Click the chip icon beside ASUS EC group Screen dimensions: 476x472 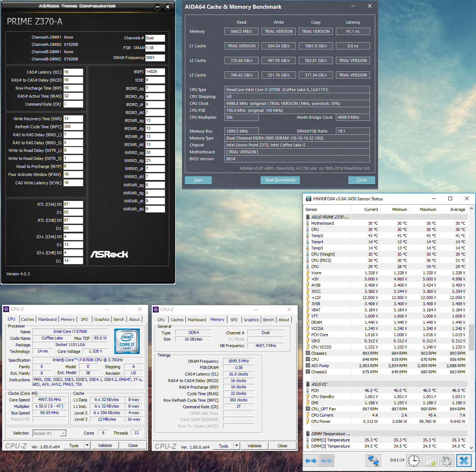308,384
